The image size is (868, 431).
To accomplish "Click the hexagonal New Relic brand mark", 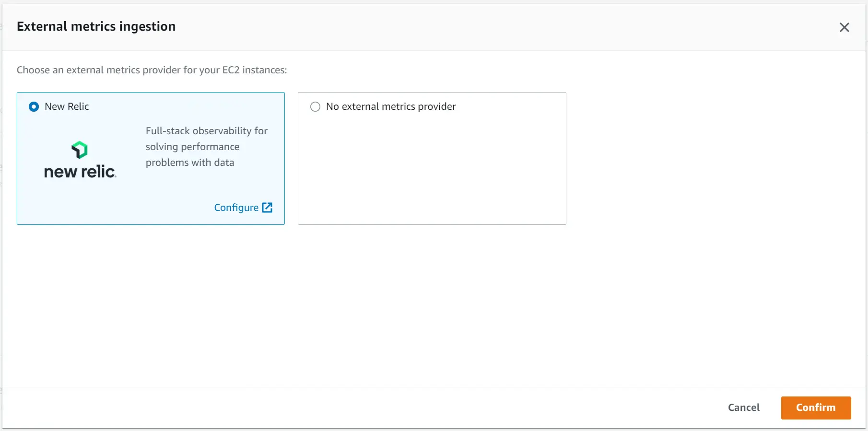I will click(80, 150).
